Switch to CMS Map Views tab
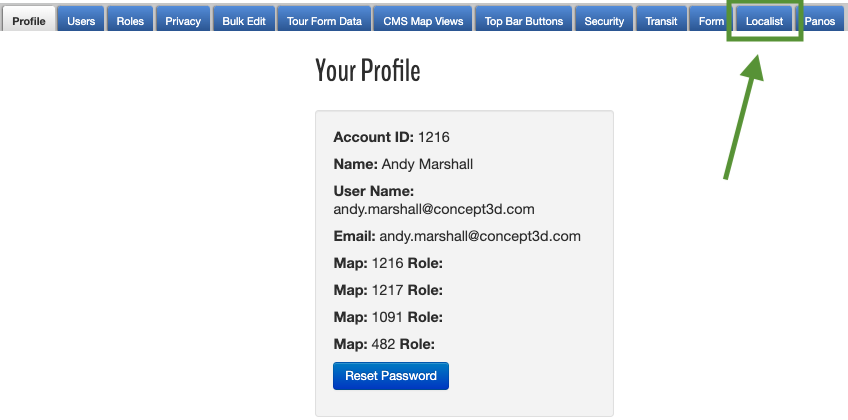The image size is (848, 420). [x=423, y=19]
